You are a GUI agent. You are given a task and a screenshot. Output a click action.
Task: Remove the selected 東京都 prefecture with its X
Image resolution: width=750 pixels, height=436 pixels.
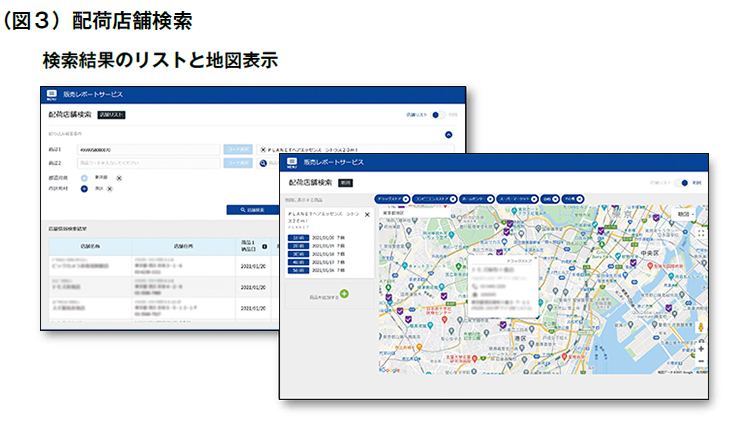point(119,178)
